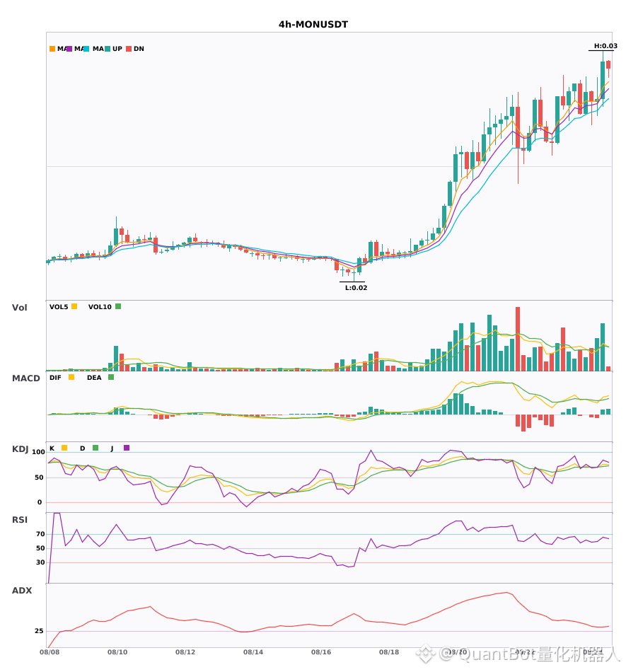Click the 50 level on KDJ axis

[39, 477]
